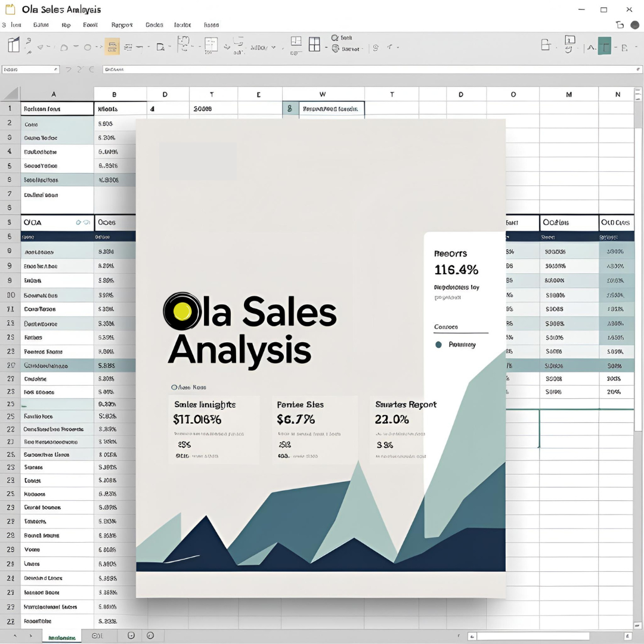Image resolution: width=644 pixels, height=644 pixels.
Task: Click the formula bar input field
Action: point(372,69)
